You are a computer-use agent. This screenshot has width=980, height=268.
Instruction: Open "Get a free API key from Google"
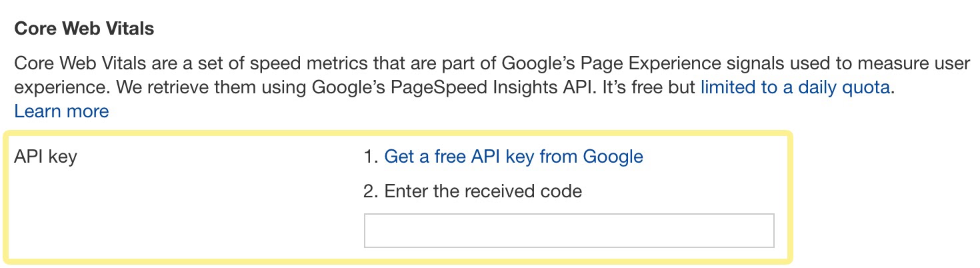coord(513,157)
